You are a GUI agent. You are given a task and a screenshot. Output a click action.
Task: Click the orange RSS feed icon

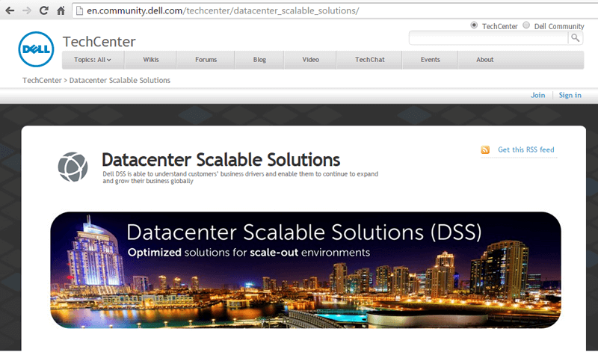[x=485, y=149]
